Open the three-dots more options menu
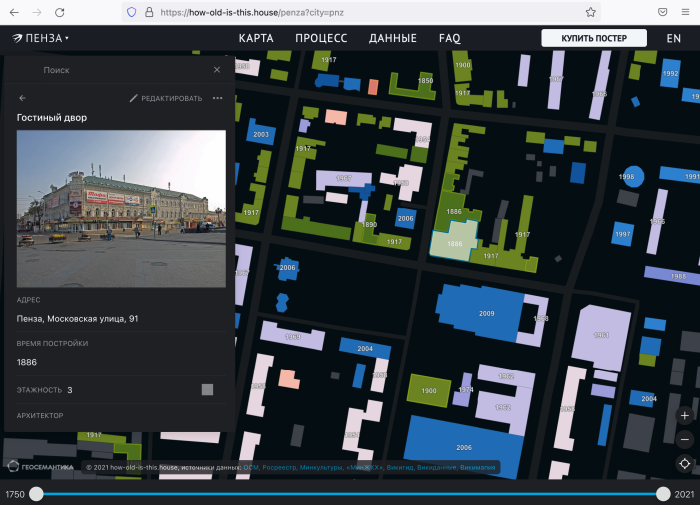Viewport: 700px width, 505px height. pyautogui.click(x=217, y=98)
